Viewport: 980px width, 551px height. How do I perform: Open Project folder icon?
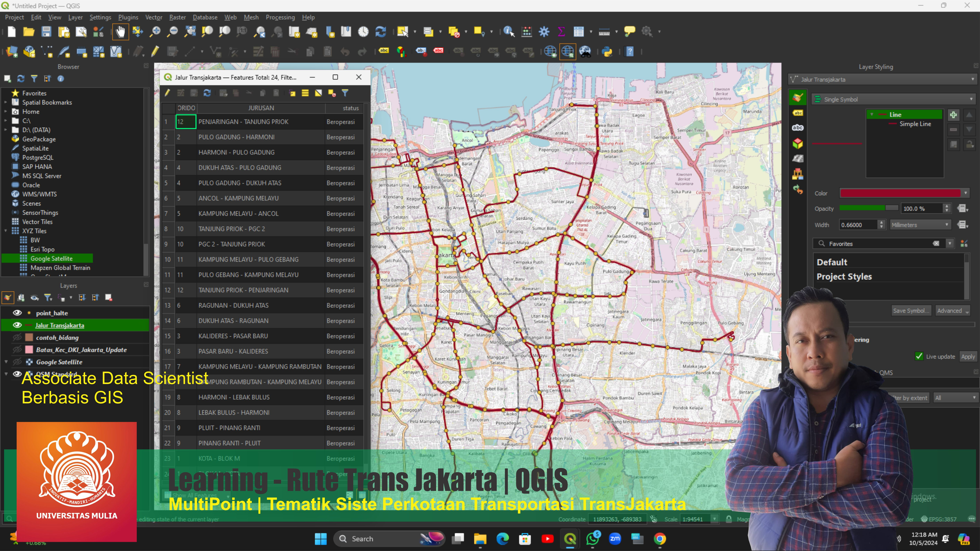coord(29,32)
